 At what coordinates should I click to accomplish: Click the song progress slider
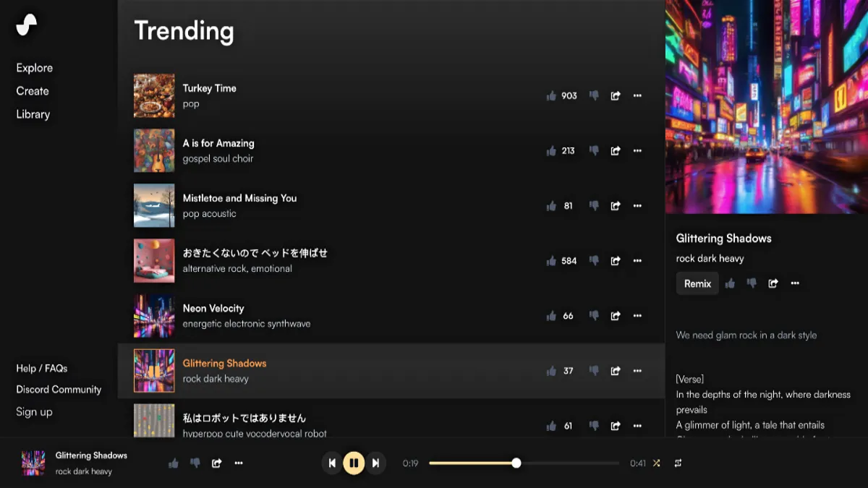coord(524,463)
